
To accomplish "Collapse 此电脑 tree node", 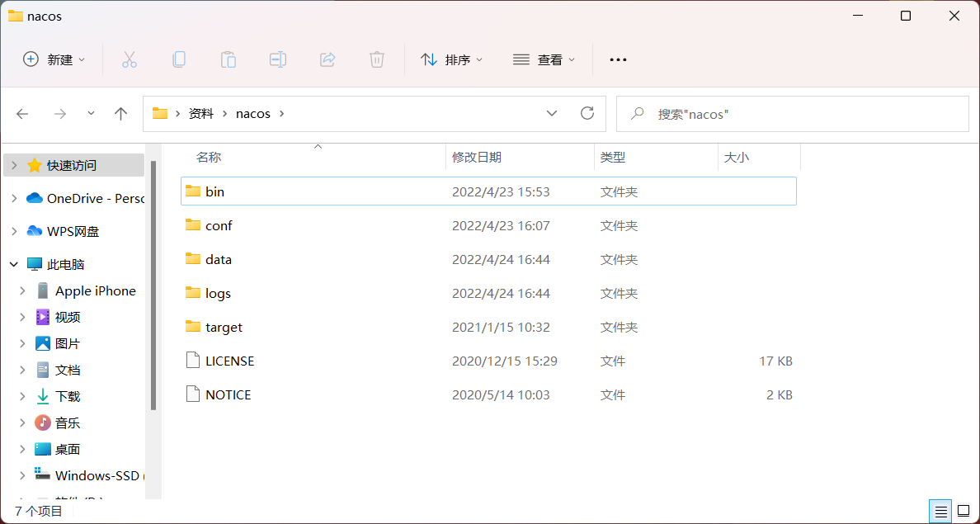I will [x=14, y=265].
